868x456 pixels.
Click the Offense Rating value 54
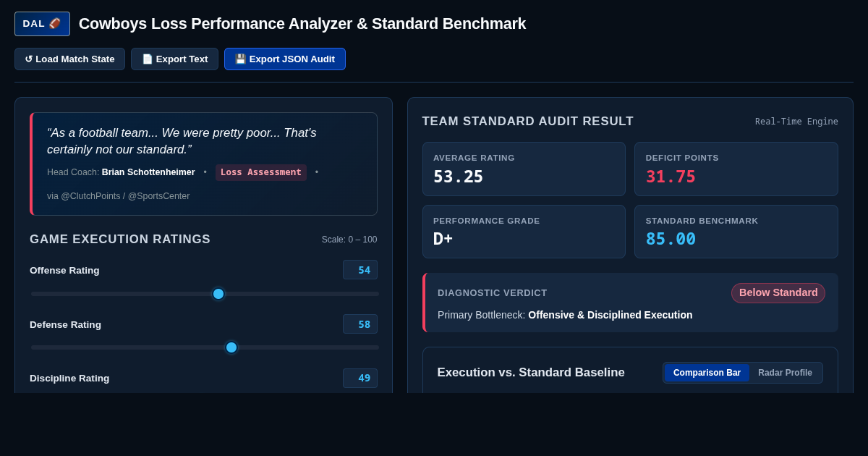360,270
